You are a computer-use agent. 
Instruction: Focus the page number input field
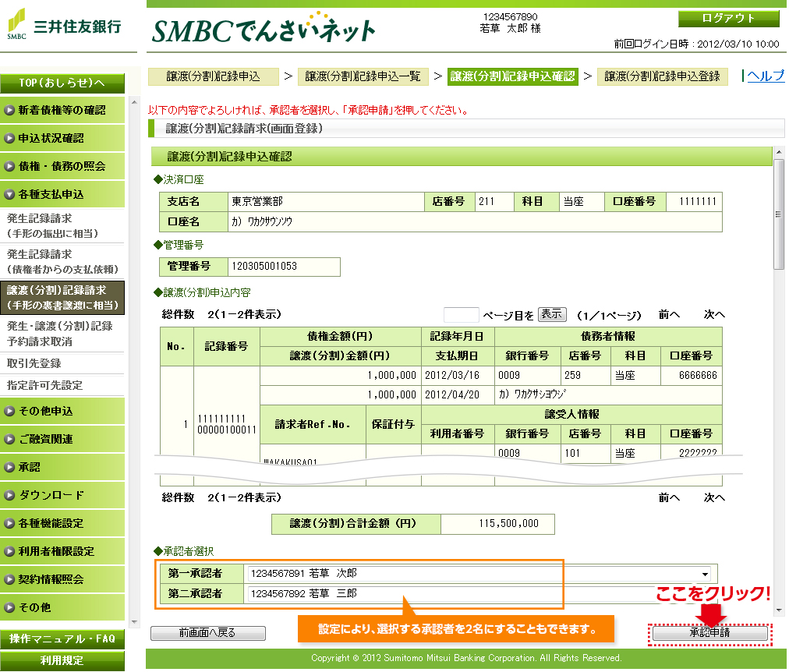[x=461, y=315]
